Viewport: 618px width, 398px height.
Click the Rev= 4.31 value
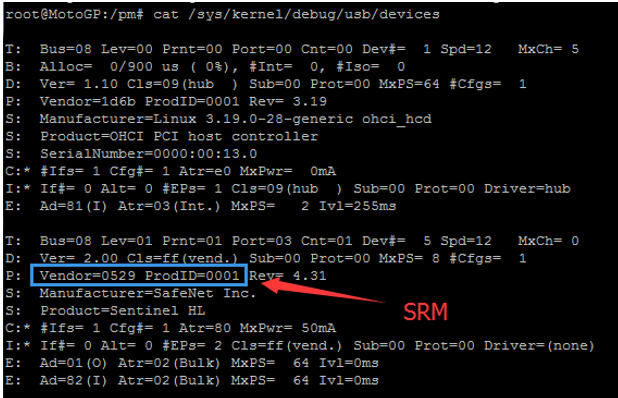pyautogui.click(x=288, y=275)
